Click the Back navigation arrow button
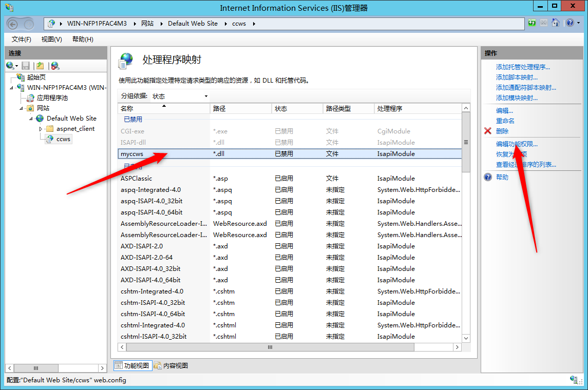Viewport: 588px width, 390px height. coord(13,24)
